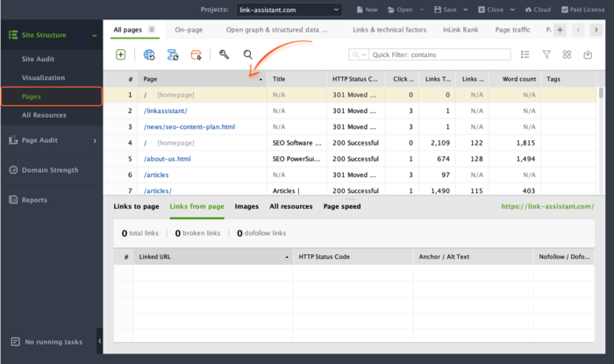Open the wrench tools icon
The image size is (614, 364).
(224, 54)
